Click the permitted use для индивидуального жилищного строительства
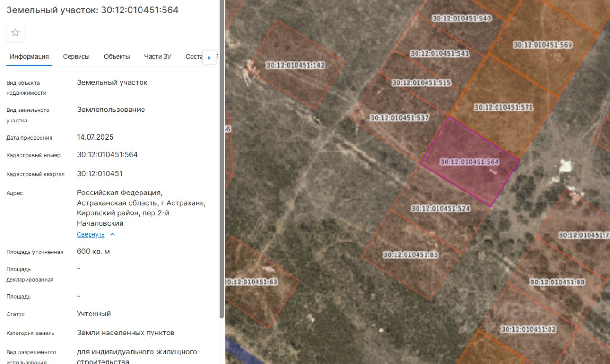The width and height of the screenshot is (610, 364). [137, 357]
